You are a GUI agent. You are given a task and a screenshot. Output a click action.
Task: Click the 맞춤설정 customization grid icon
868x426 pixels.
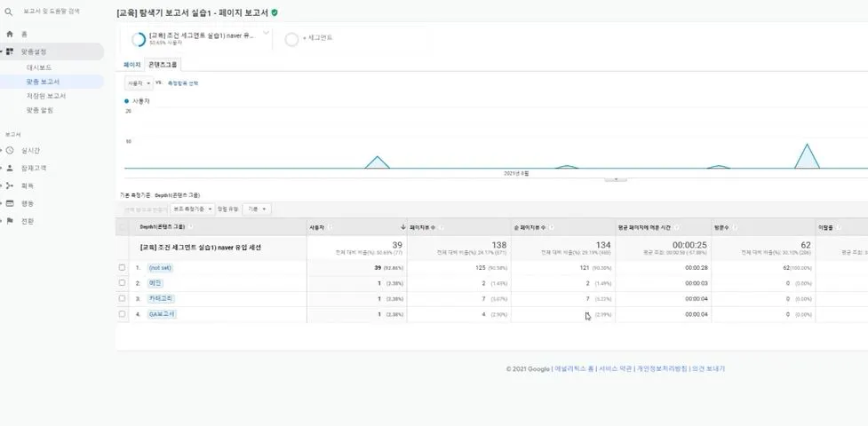10,51
